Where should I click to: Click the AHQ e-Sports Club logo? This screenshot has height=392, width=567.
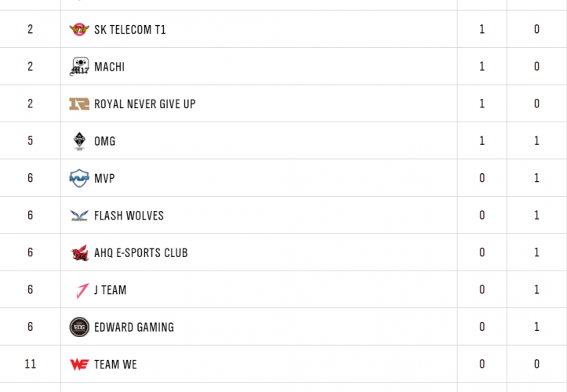coord(79,253)
